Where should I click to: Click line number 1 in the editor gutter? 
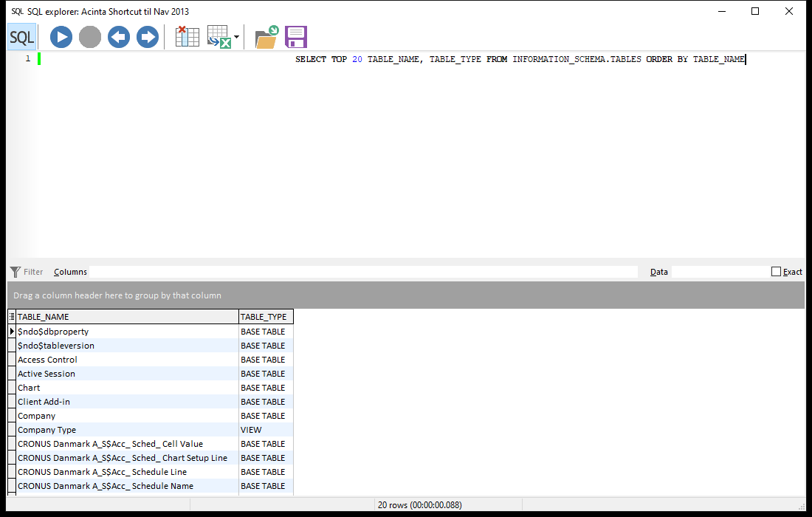click(x=28, y=58)
